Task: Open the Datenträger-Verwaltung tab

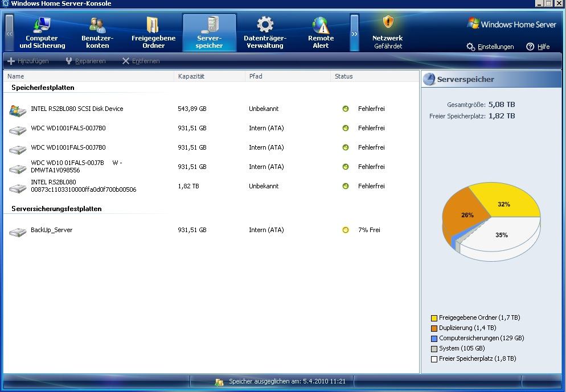Action: [265, 33]
